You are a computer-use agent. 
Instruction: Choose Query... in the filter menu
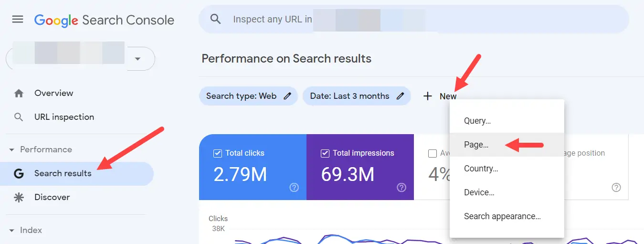[x=477, y=121]
